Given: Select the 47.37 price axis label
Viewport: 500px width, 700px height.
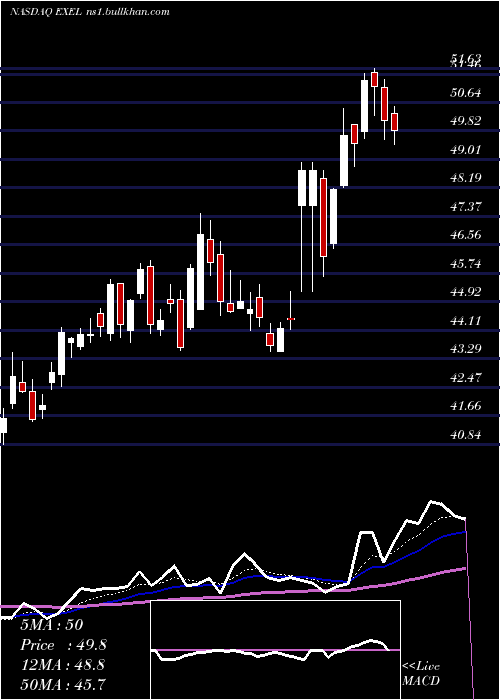Looking at the screenshot, I should [x=466, y=206].
